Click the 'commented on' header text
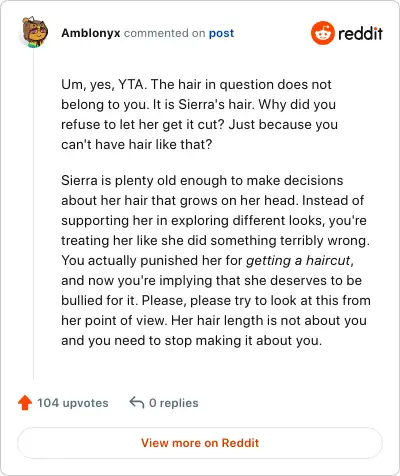 pos(164,33)
